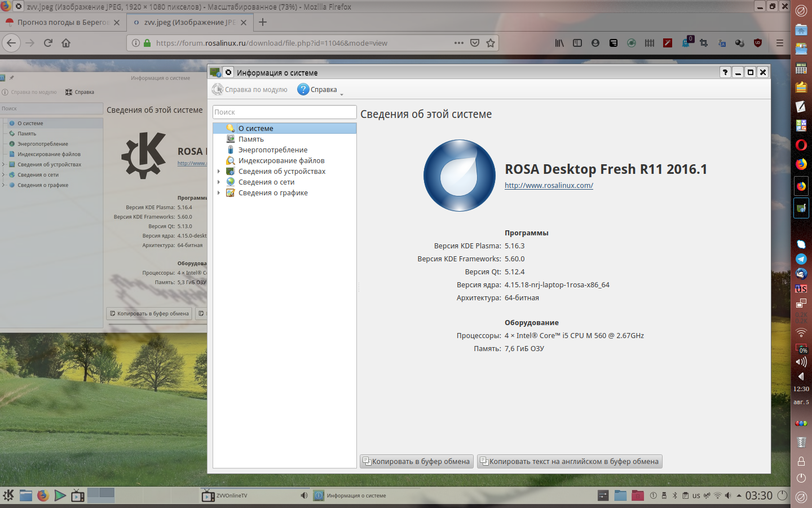Screen dimensions: 812x508
Task: Go back to the previous page in Firefox
Action: tap(11, 43)
